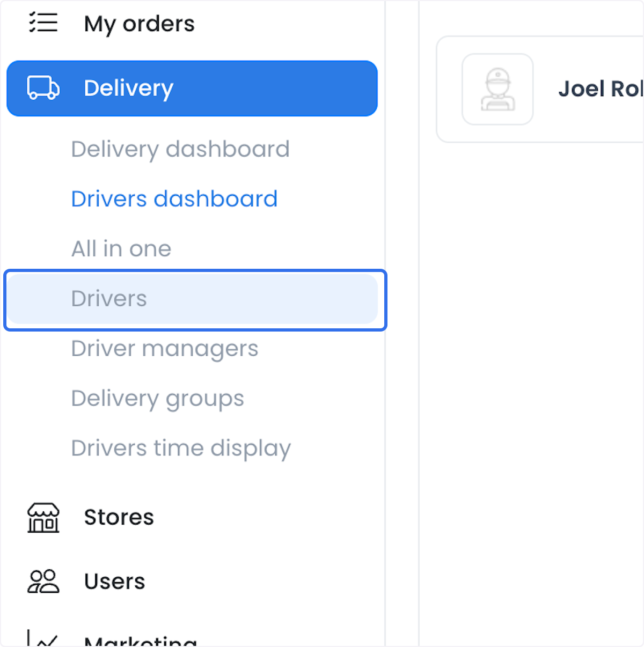Click the Marketing chart icon

pos(43,638)
